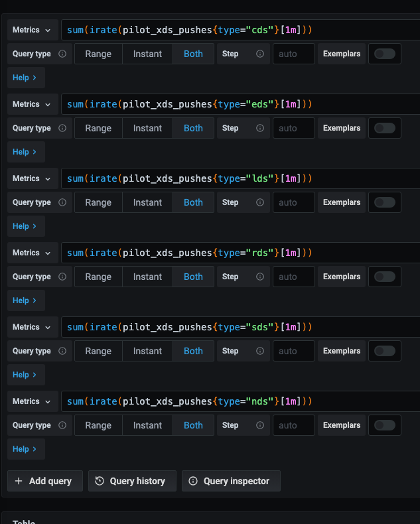This screenshot has height=524, width=420.
Task: Click the plus icon on Add query
Action: pyautogui.click(x=19, y=481)
